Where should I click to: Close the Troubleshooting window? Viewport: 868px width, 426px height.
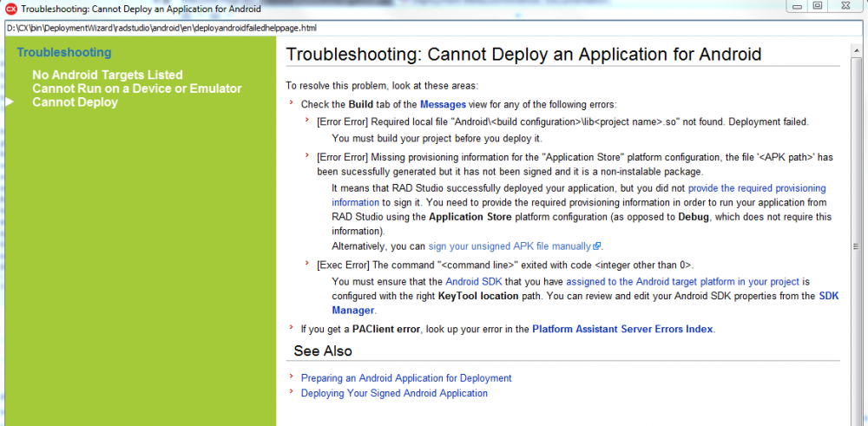click(x=845, y=7)
